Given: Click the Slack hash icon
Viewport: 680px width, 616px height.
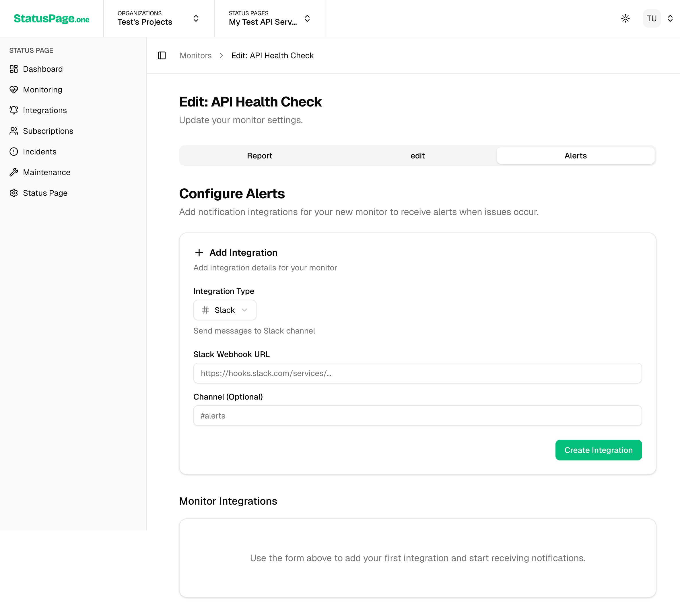Looking at the screenshot, I should pyautogui.click(x=205, y=310).
